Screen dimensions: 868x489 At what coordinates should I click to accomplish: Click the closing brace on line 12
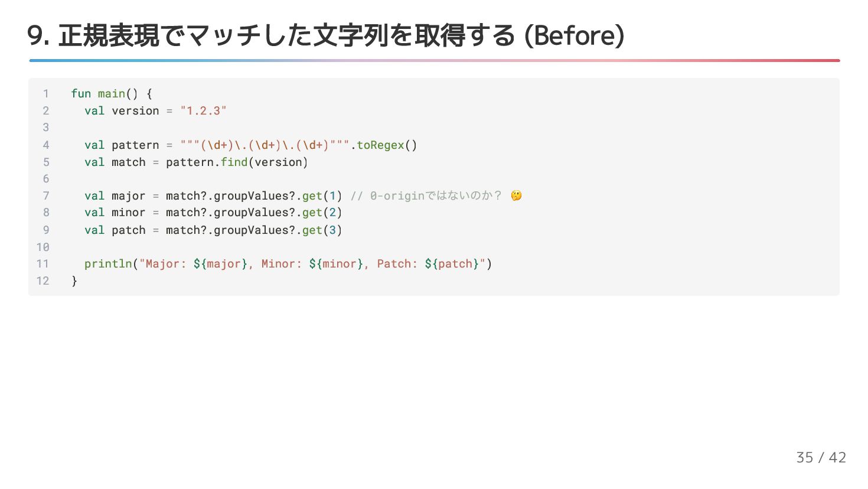74,281
